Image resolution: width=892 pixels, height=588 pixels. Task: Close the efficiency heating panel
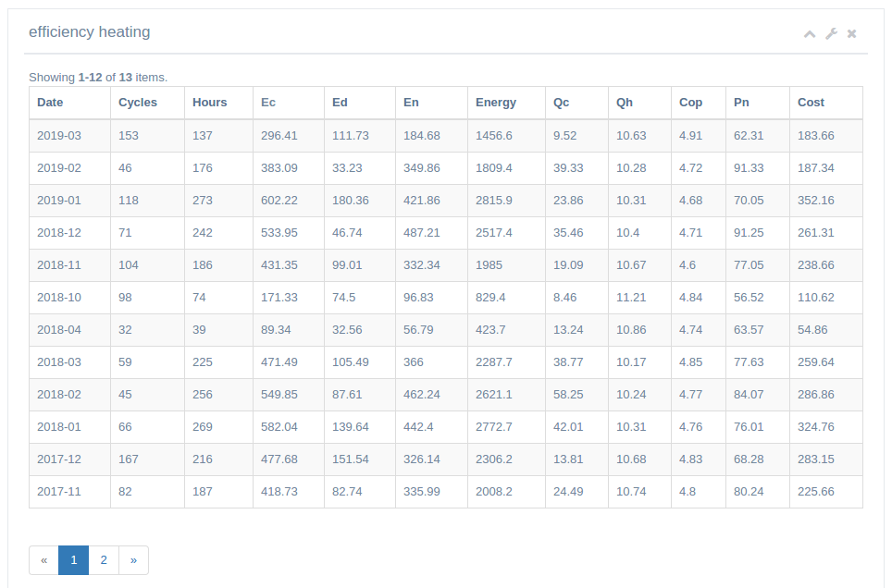coord(852,34)
